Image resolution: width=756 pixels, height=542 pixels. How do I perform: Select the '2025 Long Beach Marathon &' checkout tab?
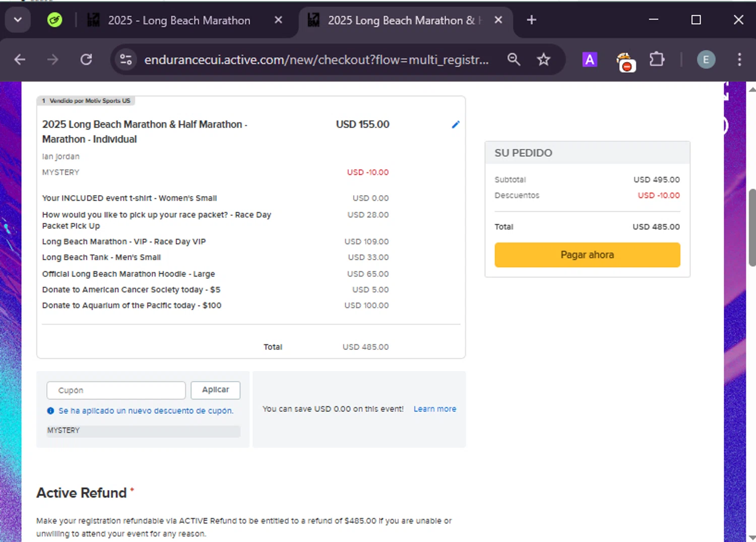point(401,20)
